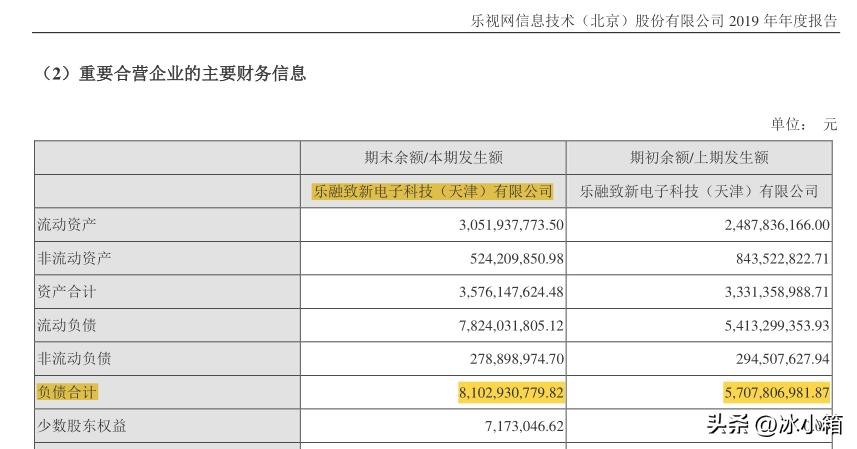Click the 2019 annual report page header

coord(654,21)
